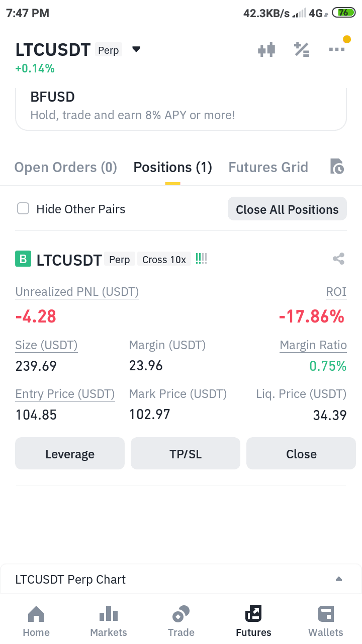
Task: Switch to the Open Orders (0) tab
Action: (x=66, y=167)
